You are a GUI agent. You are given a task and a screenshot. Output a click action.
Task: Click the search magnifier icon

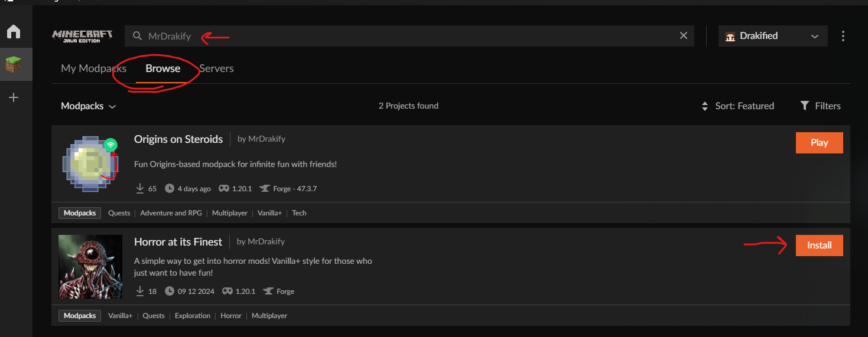point(137,36)
